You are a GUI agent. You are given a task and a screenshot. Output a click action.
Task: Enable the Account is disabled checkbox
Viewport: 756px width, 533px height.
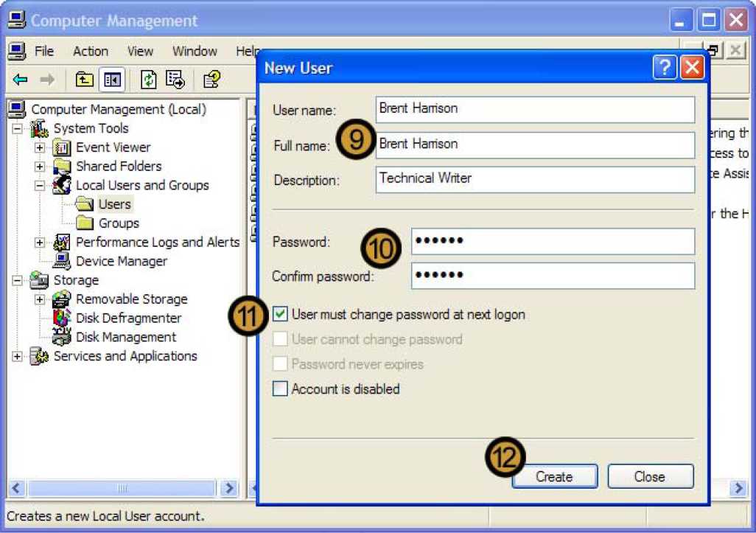click(280, 389)
